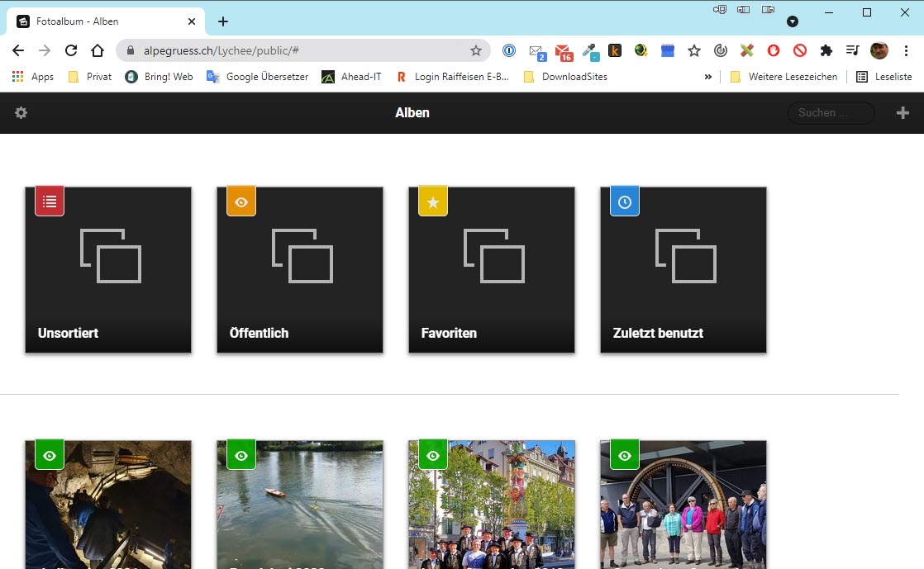This screenshot has height=569, width=924.
Task: Click the yellow star badge on Favoriten album
Action: (432, 201)
